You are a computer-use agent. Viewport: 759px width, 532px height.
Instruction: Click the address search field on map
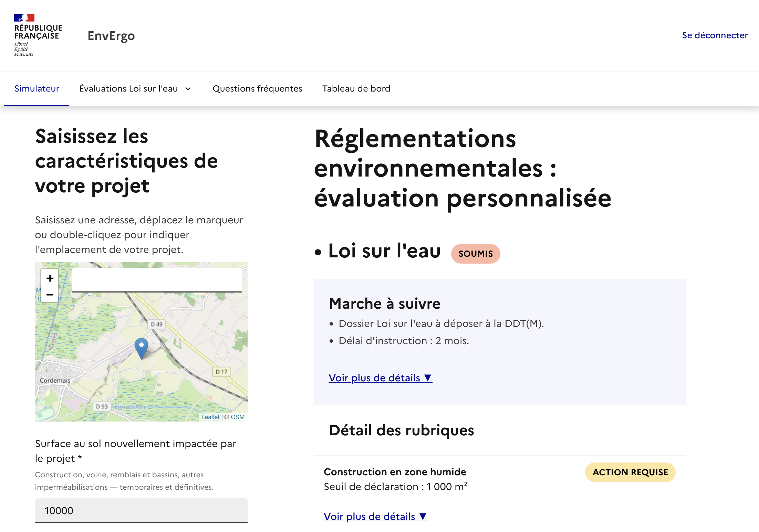[x=157, y=280]
